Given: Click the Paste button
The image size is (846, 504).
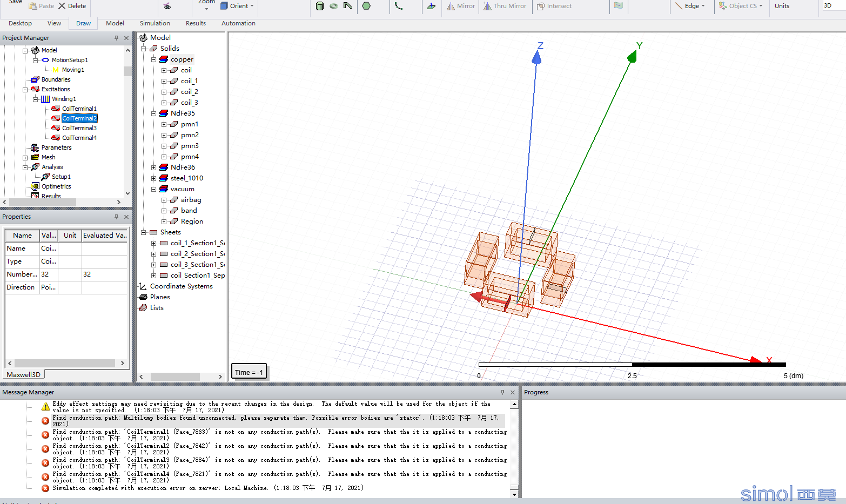Looking at the screenshot, I should click(41, 6).
